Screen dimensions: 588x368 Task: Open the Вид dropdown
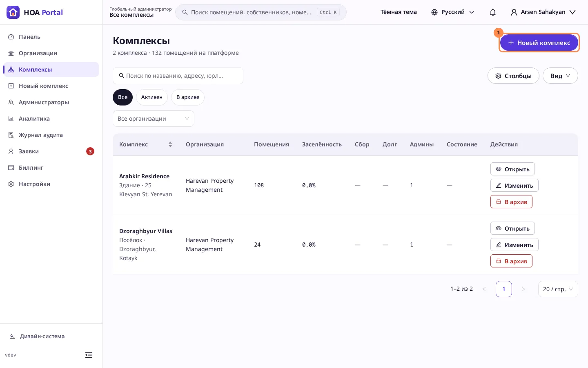click(560, 76)
